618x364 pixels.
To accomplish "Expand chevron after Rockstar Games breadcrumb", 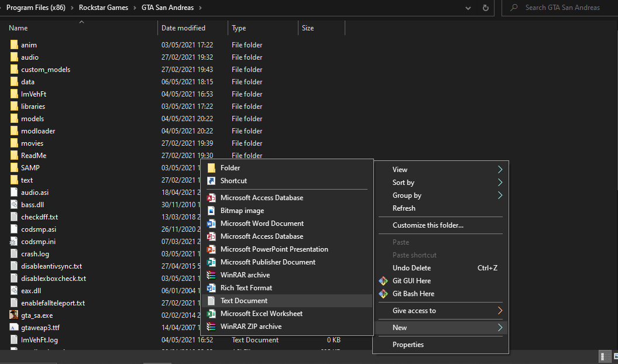I will pos(135,8).
